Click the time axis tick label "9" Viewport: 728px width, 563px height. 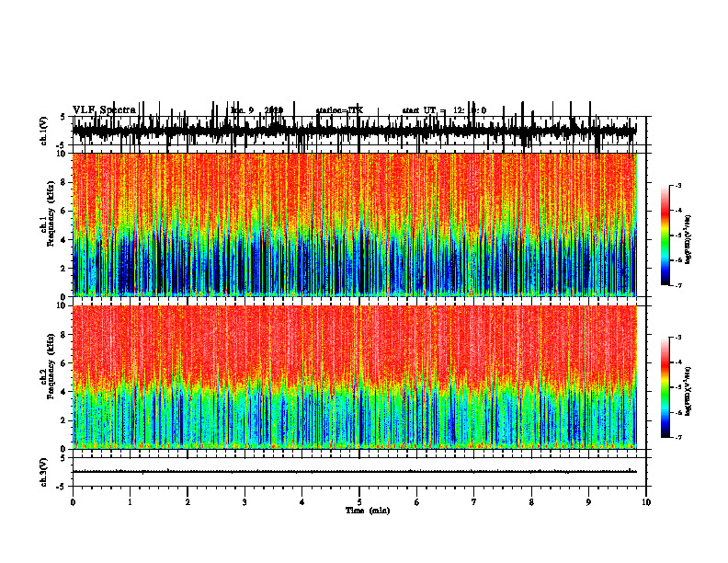[x=588, y=502]
